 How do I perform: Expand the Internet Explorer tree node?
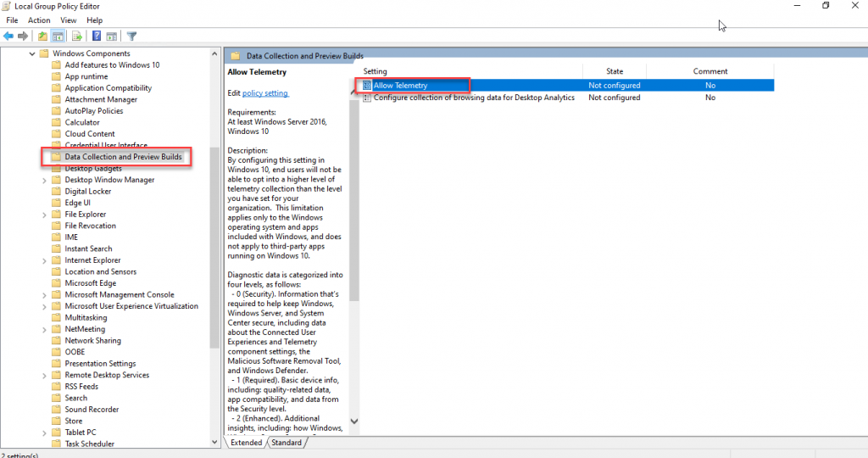(44, 260)
